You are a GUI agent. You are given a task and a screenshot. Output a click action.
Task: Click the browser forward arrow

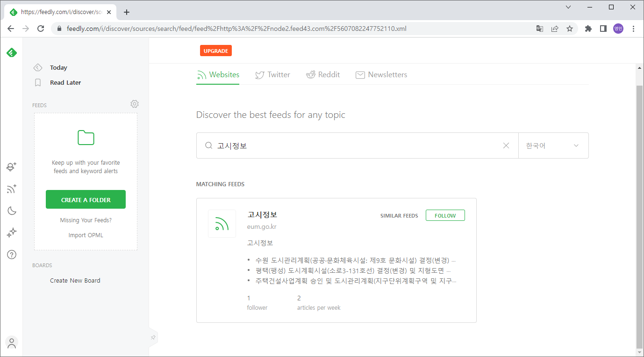(x=26, y=29)
